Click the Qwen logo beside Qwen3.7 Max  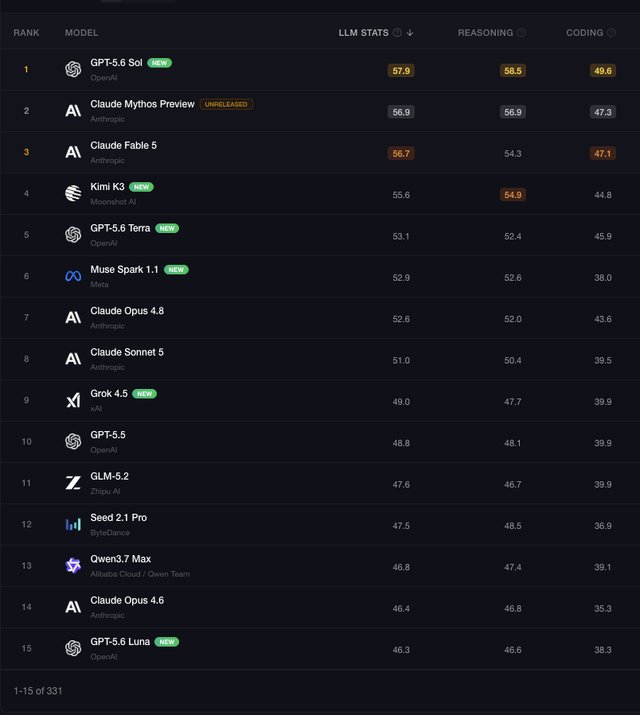pyautogui.click(x=73, y=565)
